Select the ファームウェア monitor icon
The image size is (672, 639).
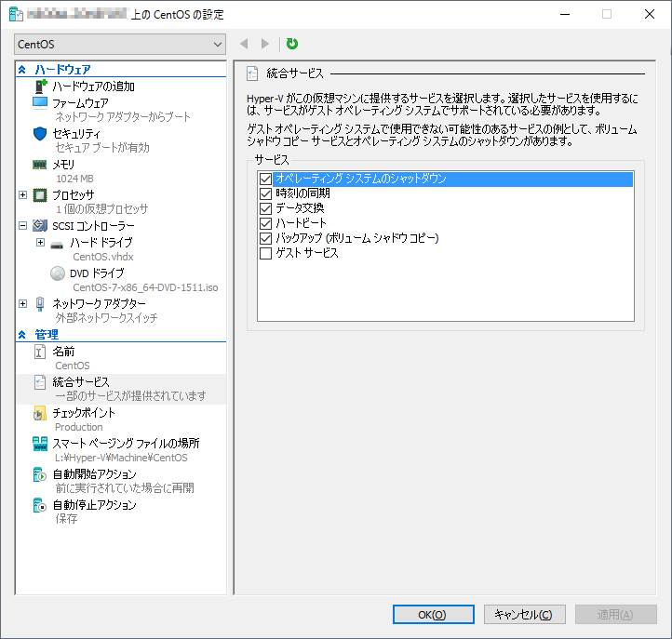point(40,103)
